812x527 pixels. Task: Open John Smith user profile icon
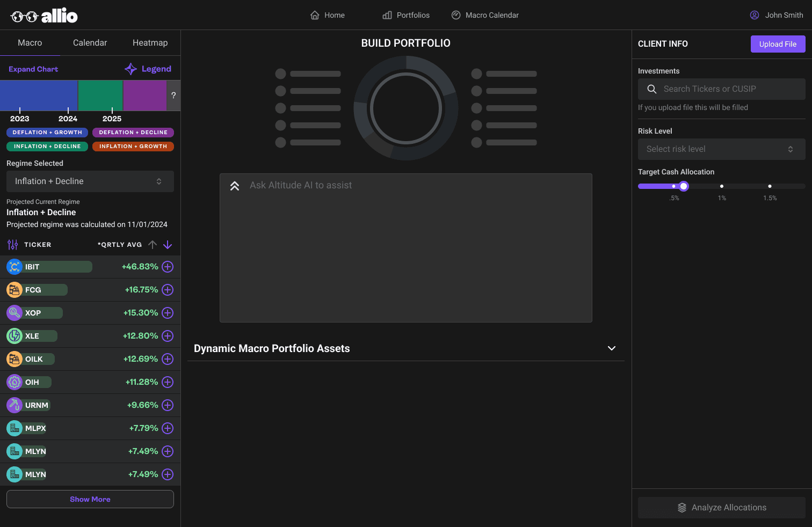[755, 15]
